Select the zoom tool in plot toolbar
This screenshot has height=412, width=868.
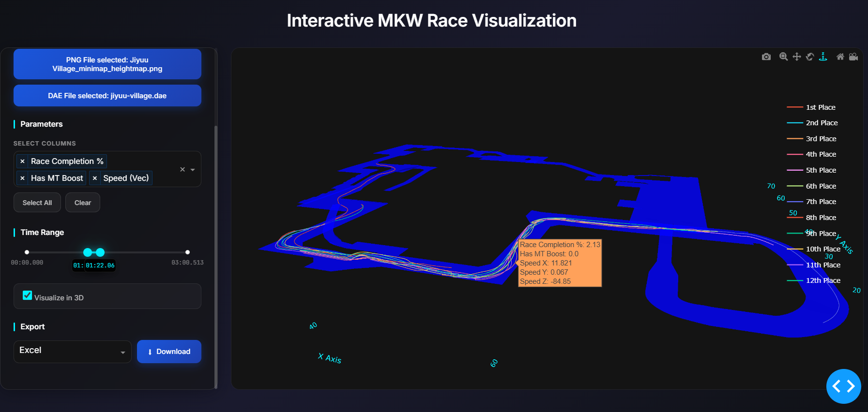[783, 57]
